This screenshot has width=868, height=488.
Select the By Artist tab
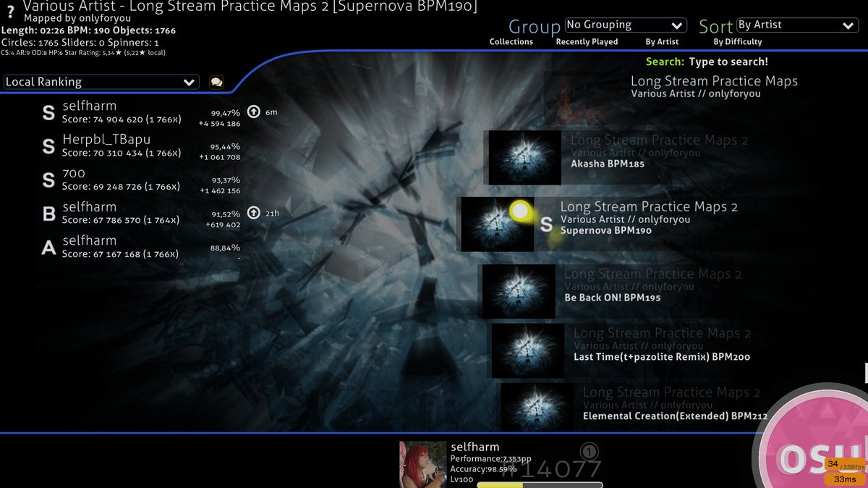(662, 42)
